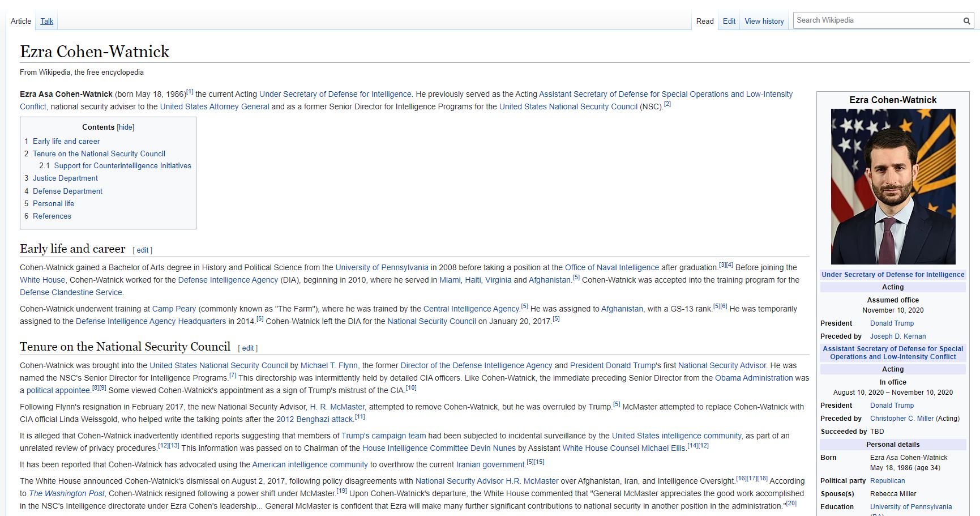Follow American intelligence community link
Screen dimensions: 980x516
(310, 464)
